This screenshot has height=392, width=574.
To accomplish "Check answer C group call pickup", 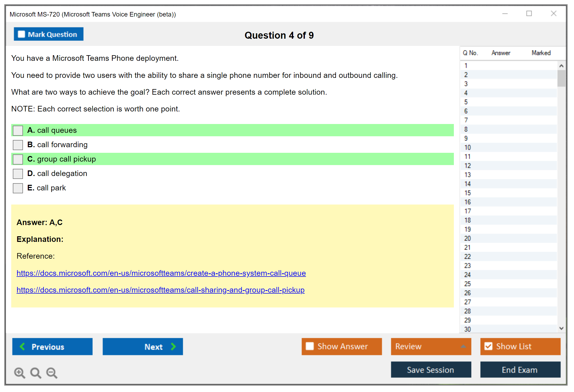I will pos(18,159).
